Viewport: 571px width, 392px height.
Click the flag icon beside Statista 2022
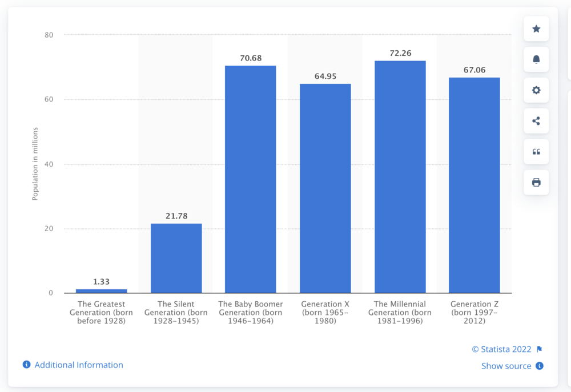pyautogui.click(x=540, y=349)
